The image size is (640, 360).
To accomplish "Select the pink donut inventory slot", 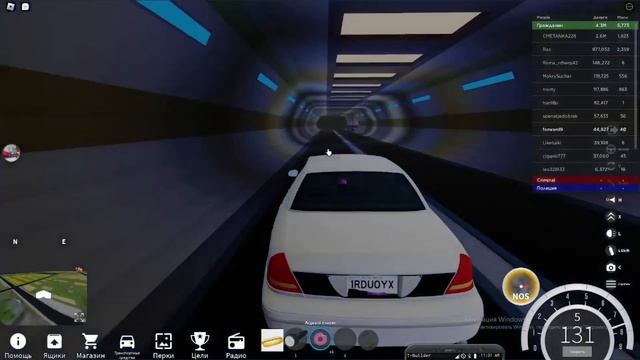I will 320,339.
